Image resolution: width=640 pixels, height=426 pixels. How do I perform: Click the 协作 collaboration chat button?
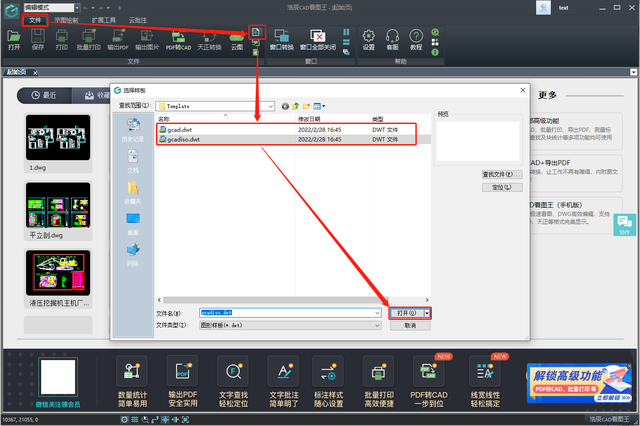(x=624, y=225)
